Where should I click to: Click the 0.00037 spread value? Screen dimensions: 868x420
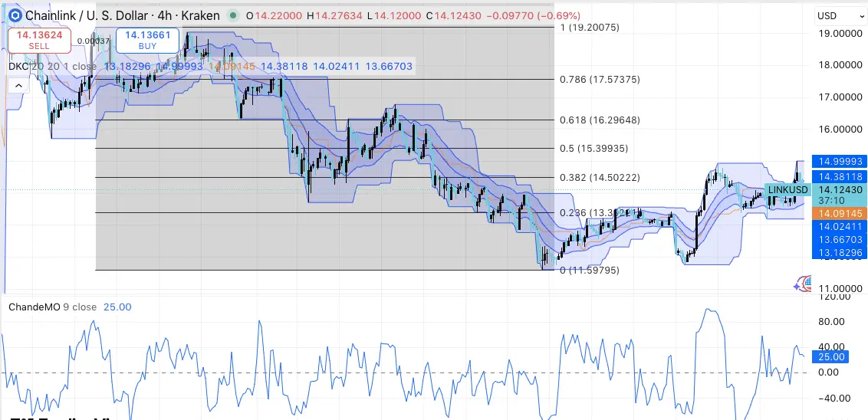93,41
